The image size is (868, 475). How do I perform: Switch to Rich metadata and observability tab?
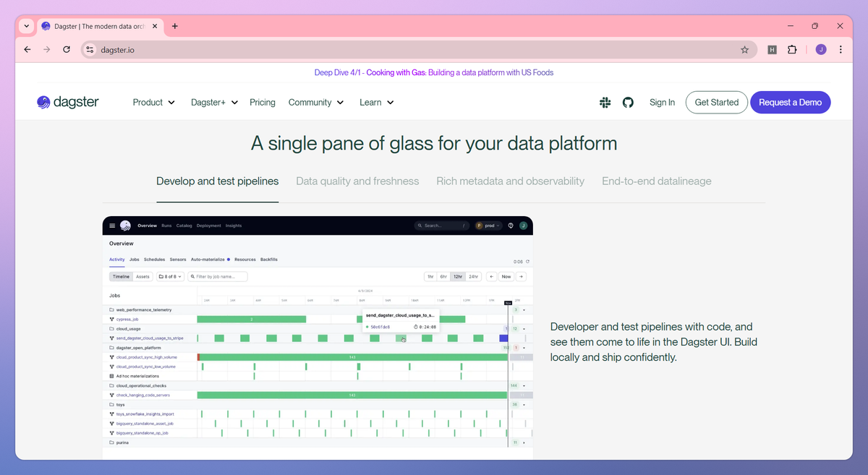(511, 181)
